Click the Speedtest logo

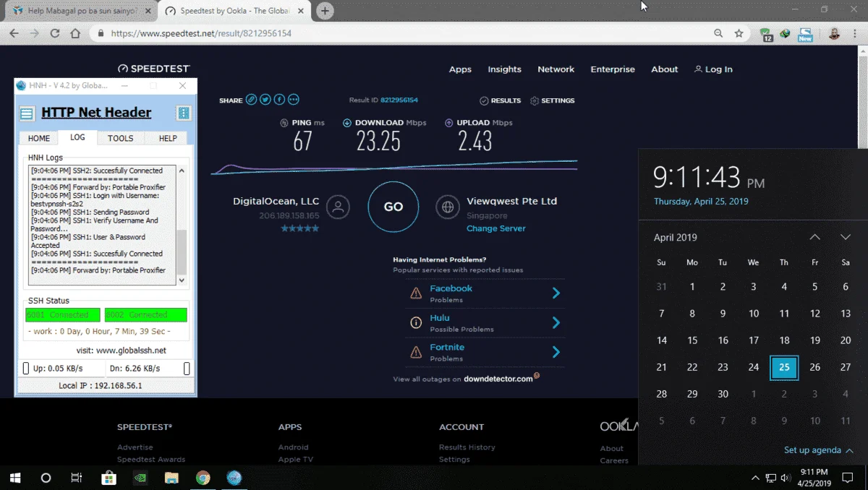[x=153, y=69]
